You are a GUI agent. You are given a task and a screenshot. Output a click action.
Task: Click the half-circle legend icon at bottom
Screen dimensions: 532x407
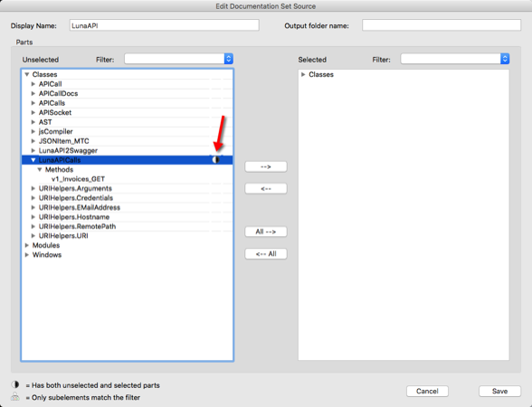[x=15, y=384]
